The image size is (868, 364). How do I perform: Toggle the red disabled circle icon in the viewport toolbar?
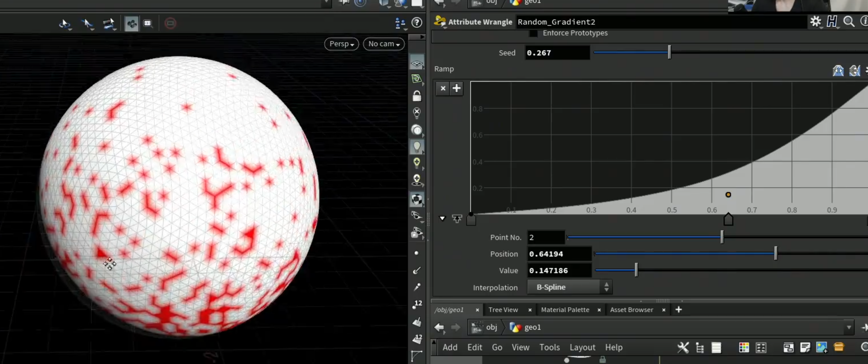pos(170,23)
